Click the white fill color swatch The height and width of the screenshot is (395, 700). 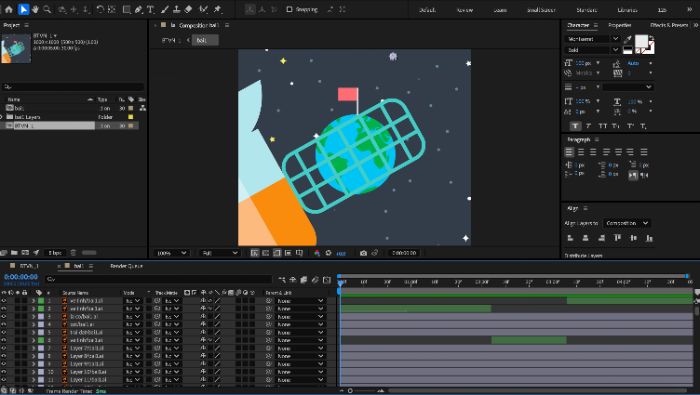point(641,41)
